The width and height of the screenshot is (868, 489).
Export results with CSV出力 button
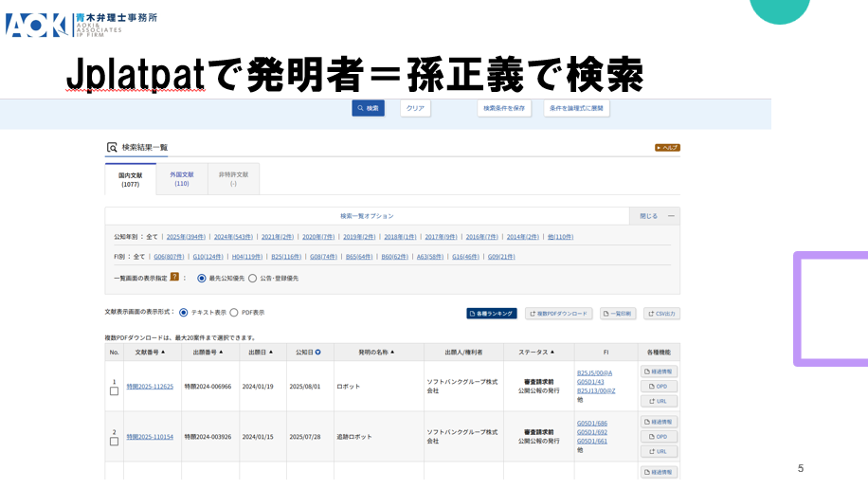661,314
